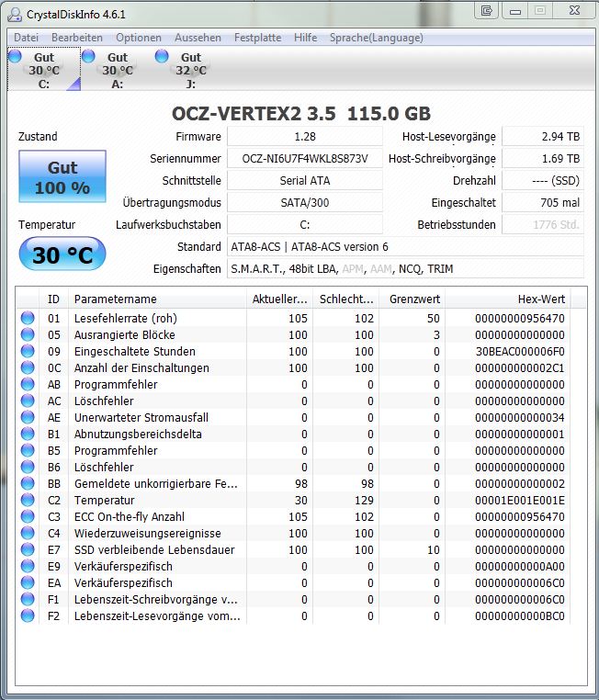This screenshot has height=700, width=599.
Task: Open the Festplatte menu
Action: (x=257, y=38)
